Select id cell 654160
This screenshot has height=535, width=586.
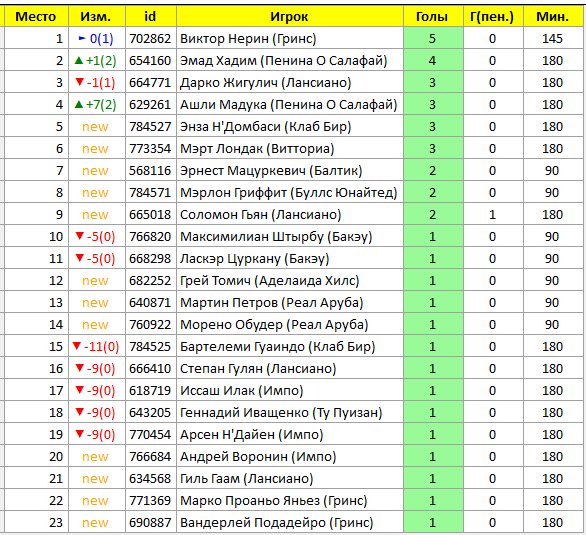point(151,60)
